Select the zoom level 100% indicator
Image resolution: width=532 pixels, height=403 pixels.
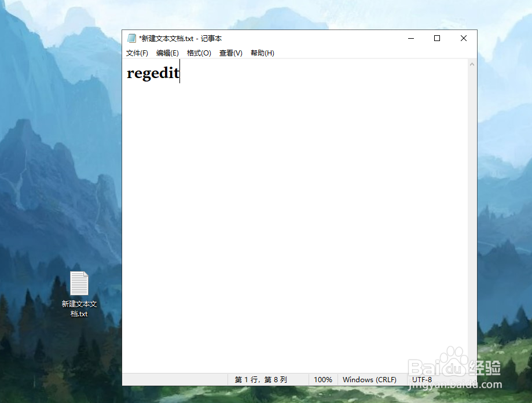tap(322, 379)
